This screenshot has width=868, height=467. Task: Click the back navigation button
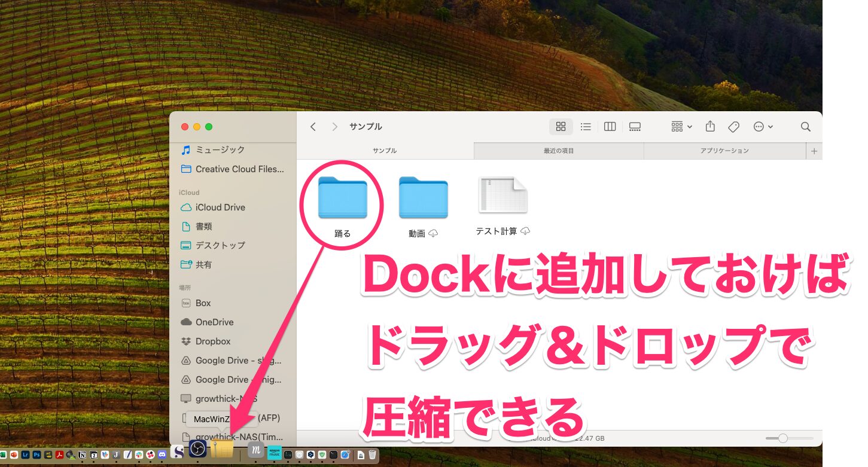point(313,126)
